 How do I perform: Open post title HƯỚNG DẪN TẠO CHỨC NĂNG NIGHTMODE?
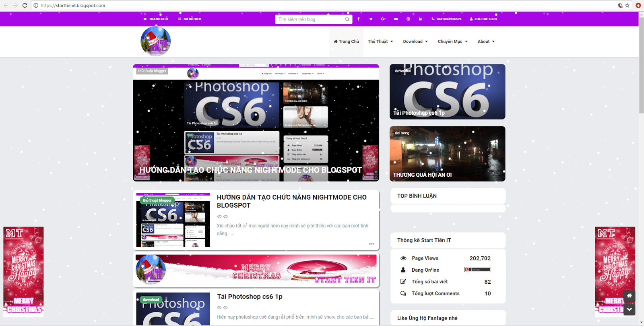click(x=292, y=201)
